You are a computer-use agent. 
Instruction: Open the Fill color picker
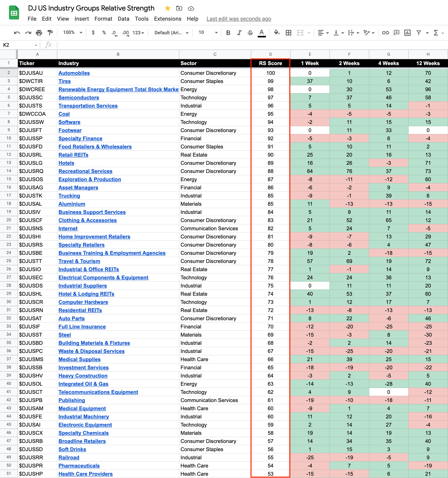click(276, 33)
